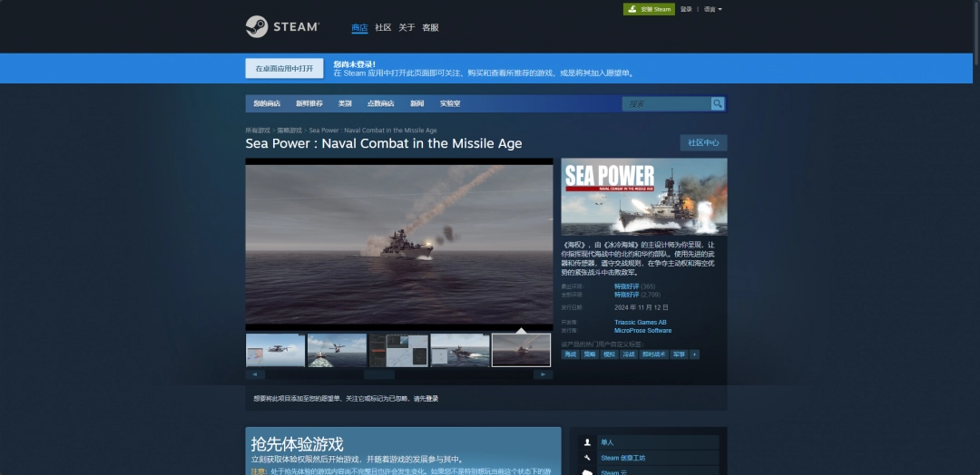Open the 类别 categories tab
This screenshot has height=475, width=980.
[x=345, y=103]
